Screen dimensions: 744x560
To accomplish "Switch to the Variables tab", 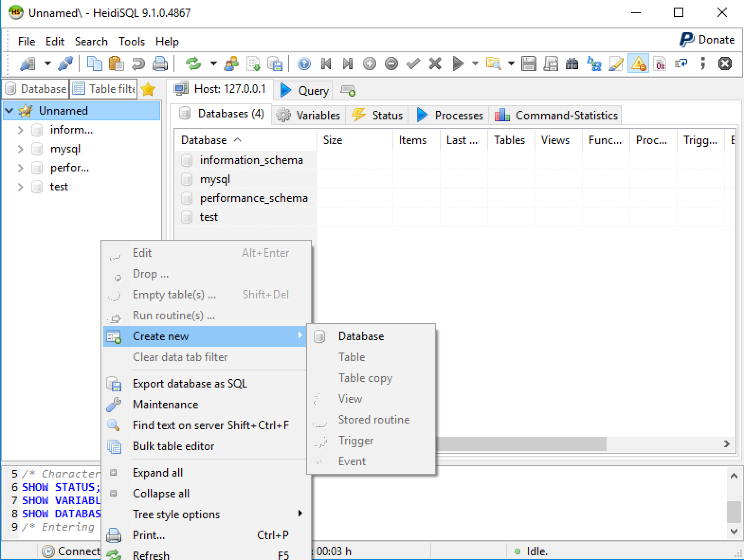I will click(x=309, y=115).
